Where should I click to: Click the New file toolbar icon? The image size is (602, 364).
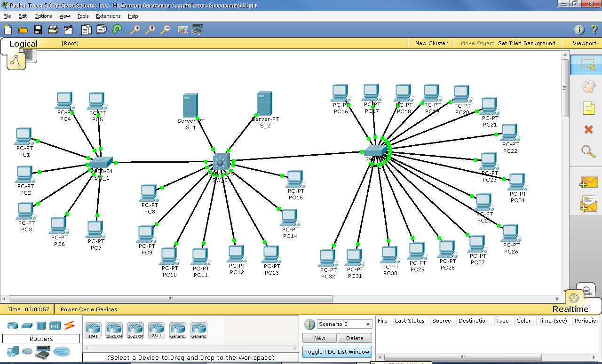click(8, 30)
